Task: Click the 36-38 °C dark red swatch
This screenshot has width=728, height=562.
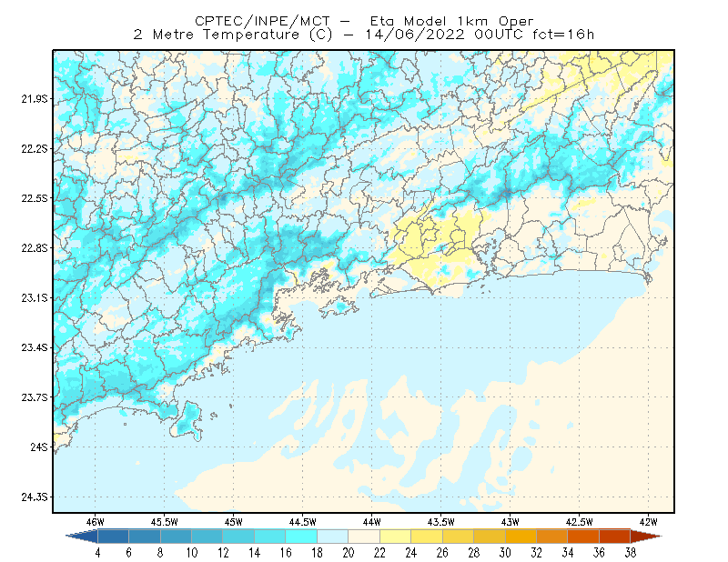Action: (615, 537)
